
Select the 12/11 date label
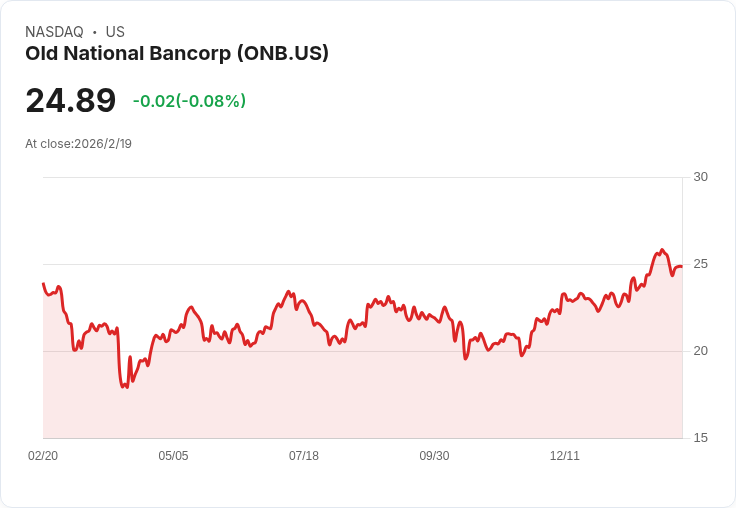click(565, 456)
